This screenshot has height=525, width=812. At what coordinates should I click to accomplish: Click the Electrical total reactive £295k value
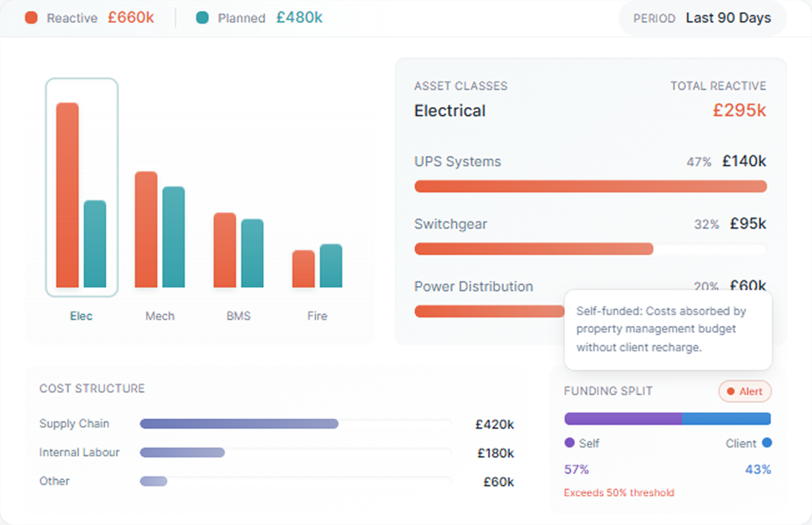(x=739, y=111)
